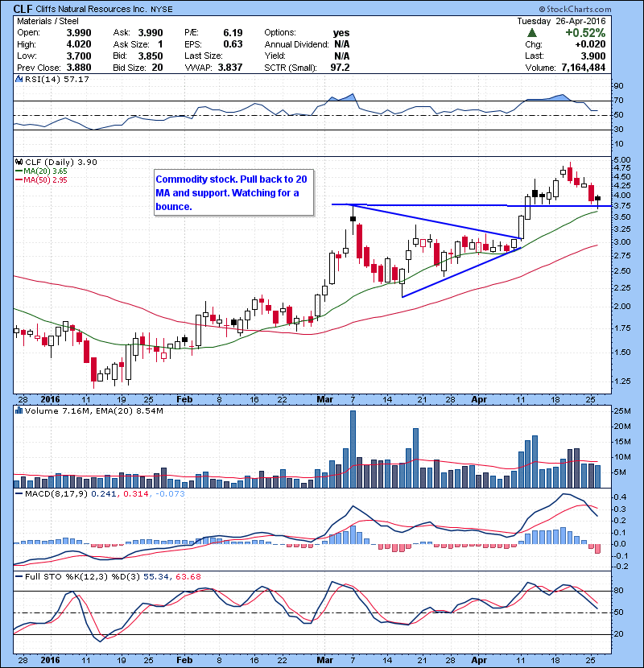Click the RSI indicator icon beside RSI(14)
The image size is (644, 668).
pos(19,79)
